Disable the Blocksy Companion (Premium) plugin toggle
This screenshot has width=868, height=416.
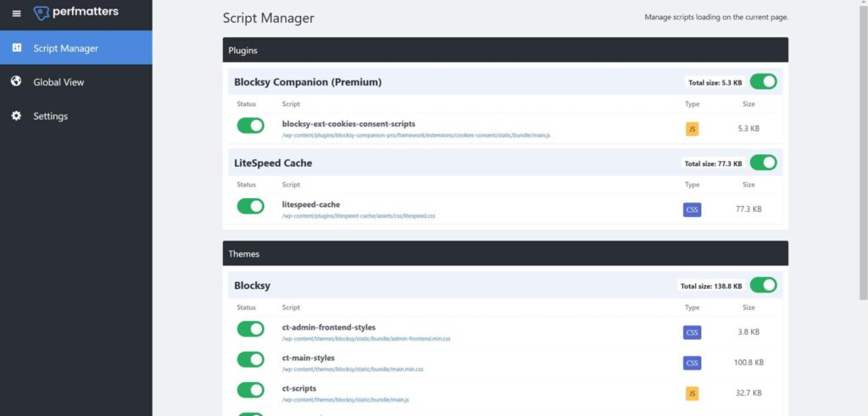[763, 82]
